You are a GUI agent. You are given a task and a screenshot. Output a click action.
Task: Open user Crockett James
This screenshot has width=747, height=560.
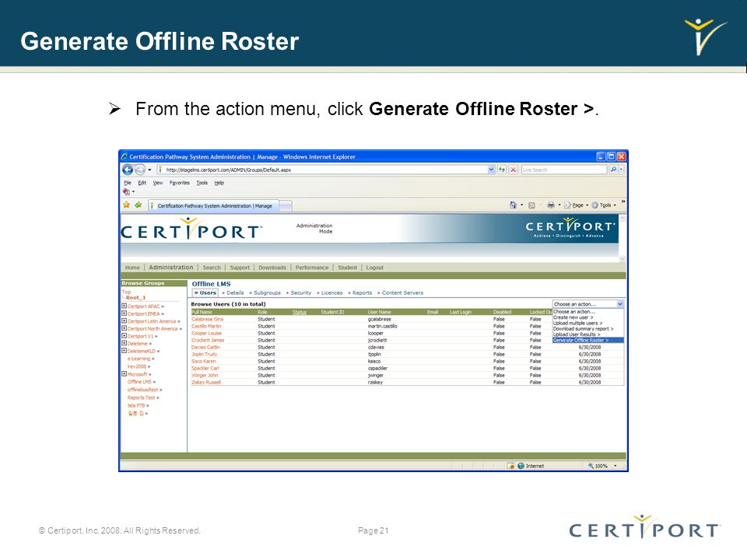click(208, 340)
